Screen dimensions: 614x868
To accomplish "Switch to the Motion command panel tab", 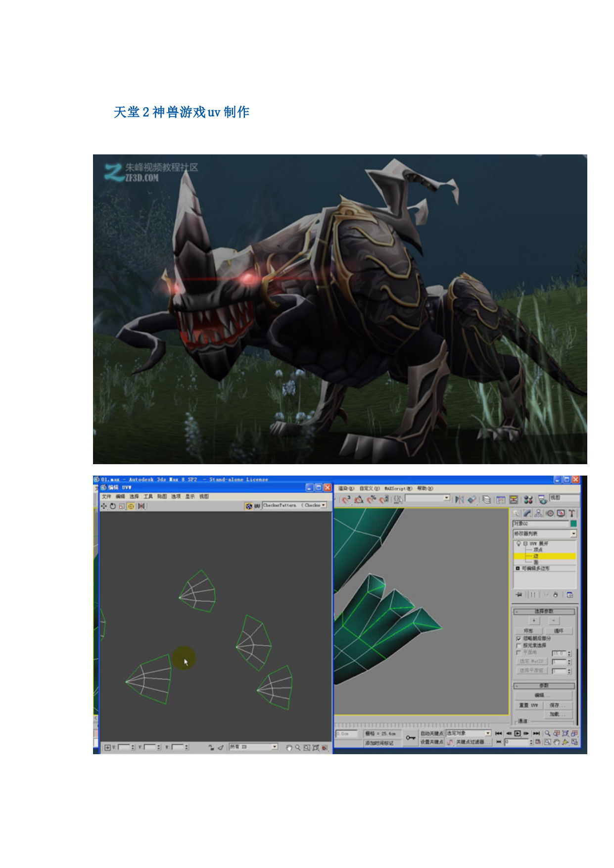I will pyautogui.click(x=550, y=513).
